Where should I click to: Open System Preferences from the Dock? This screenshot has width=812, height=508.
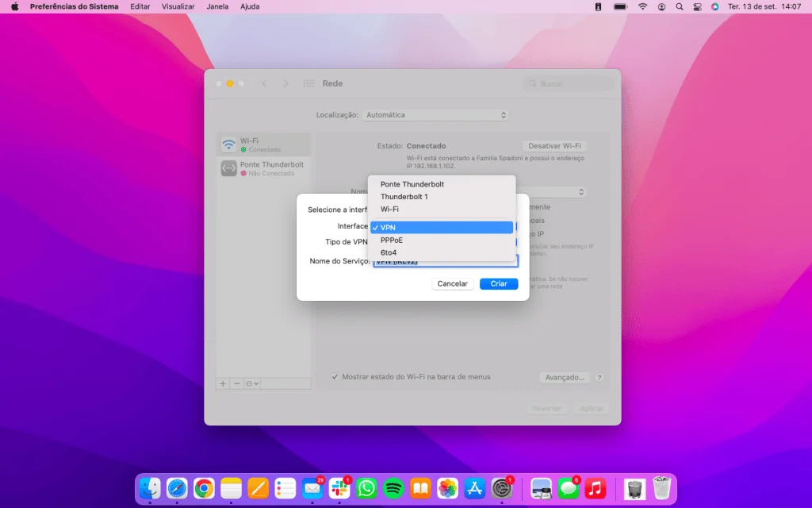click(x=500, y=488)
